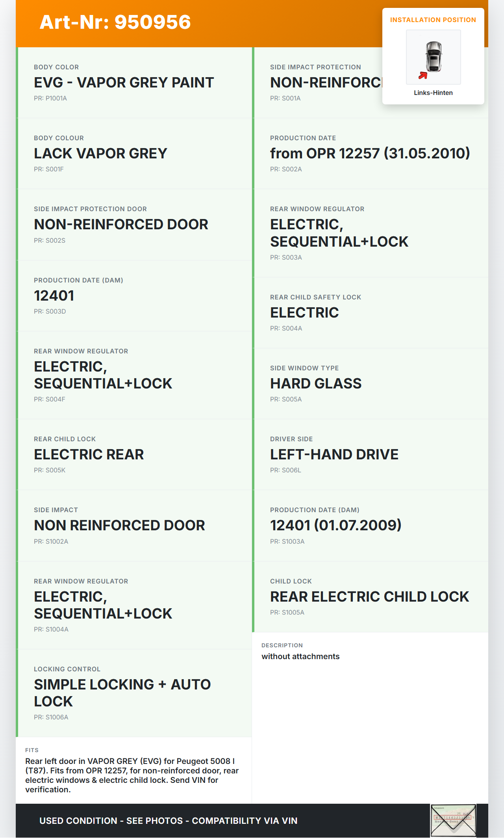
Task: Click the NON-REINFORCED DOOR value with PR: S002S
Action: tap(121, 225)
